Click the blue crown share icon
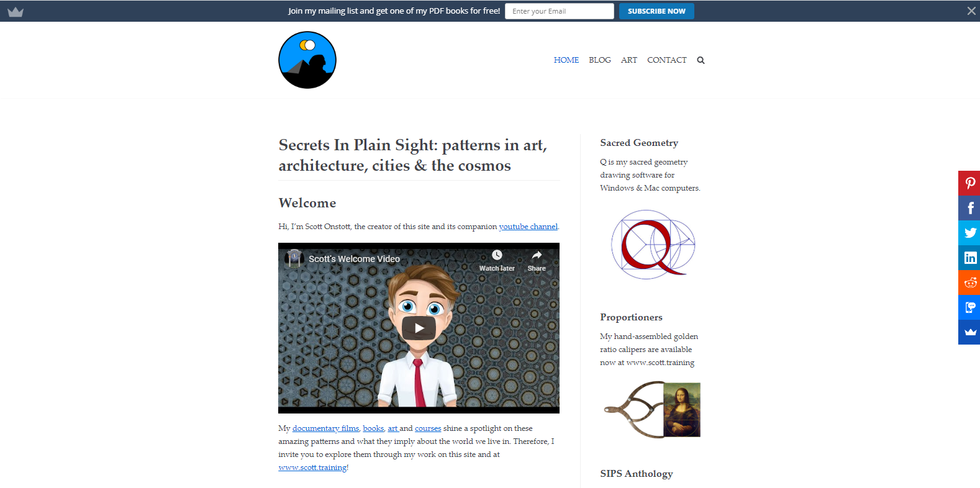The image size is (980, 488). click(969, 332)
